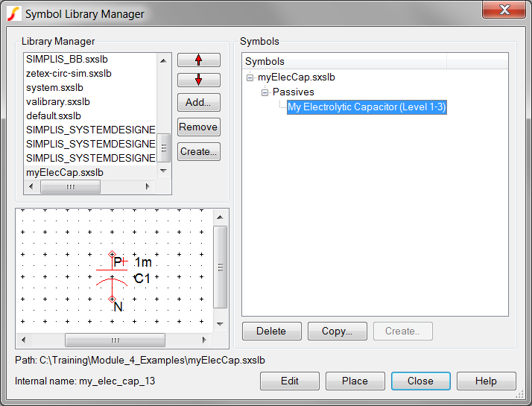Screen dimensions: 532x406
Task: Collapse the Passives category node
Action: click(x=265, y=92)
